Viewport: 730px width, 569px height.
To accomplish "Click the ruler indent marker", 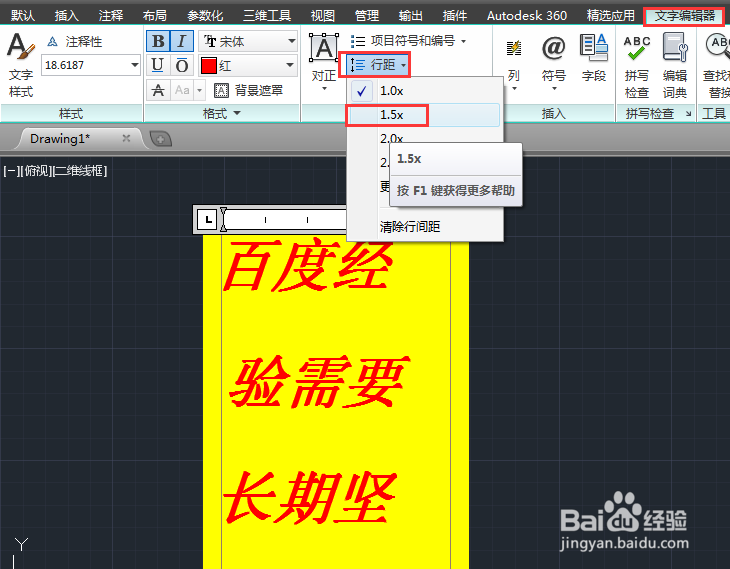I will [x=223, y=219].
